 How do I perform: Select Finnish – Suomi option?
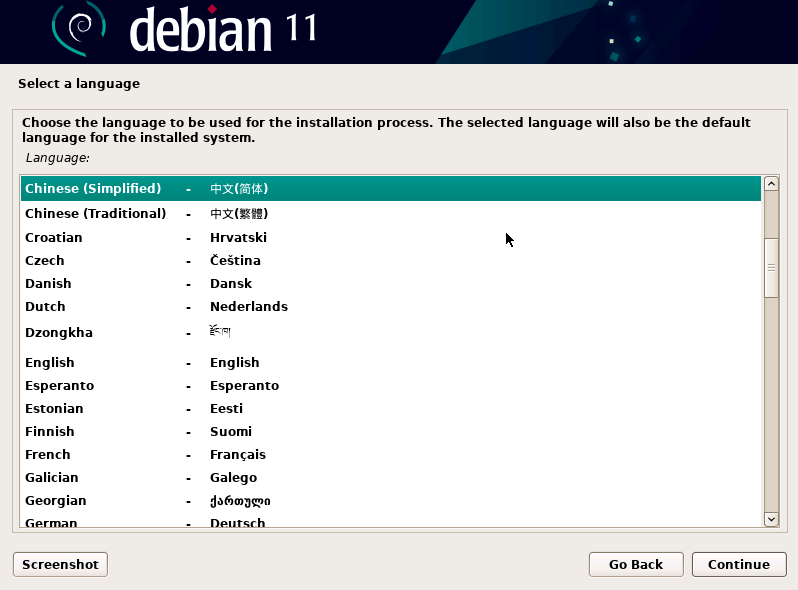pos(391,431)
